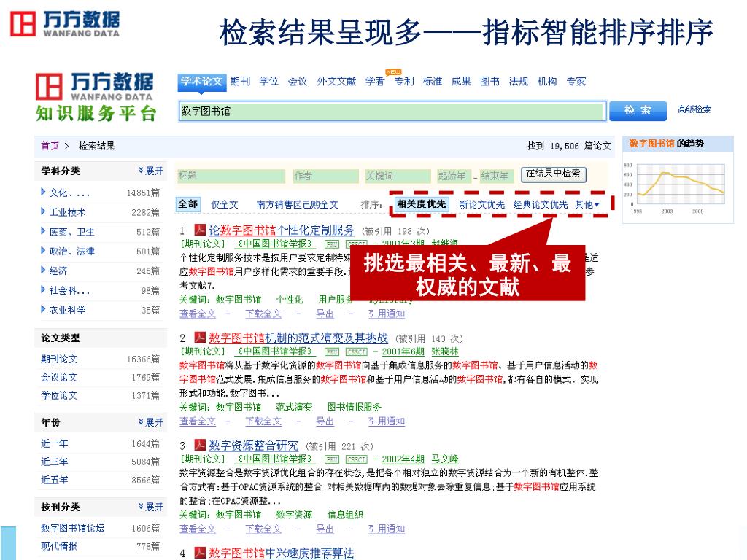Click the CSSCI badge on result 3

(x=356, y=459)
